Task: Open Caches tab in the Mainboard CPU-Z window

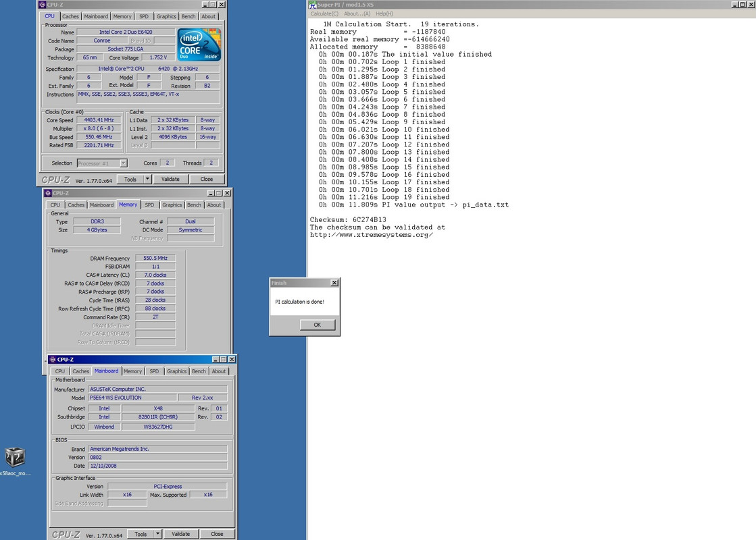Action: [x=80, y=371]
